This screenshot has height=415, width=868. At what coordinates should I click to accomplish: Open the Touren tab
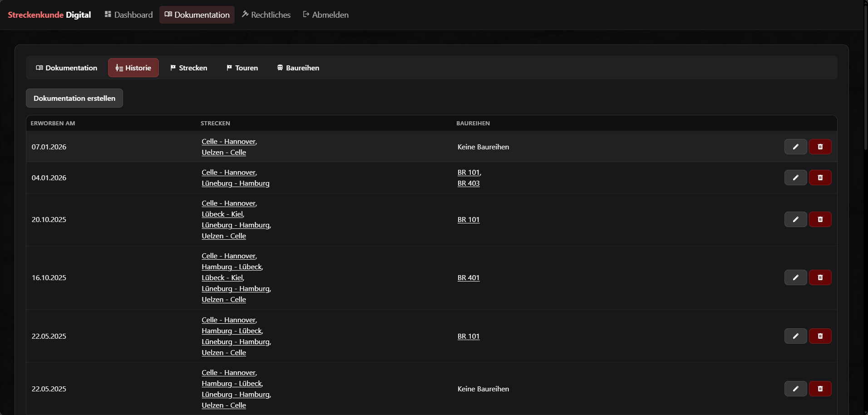point(242,68)
